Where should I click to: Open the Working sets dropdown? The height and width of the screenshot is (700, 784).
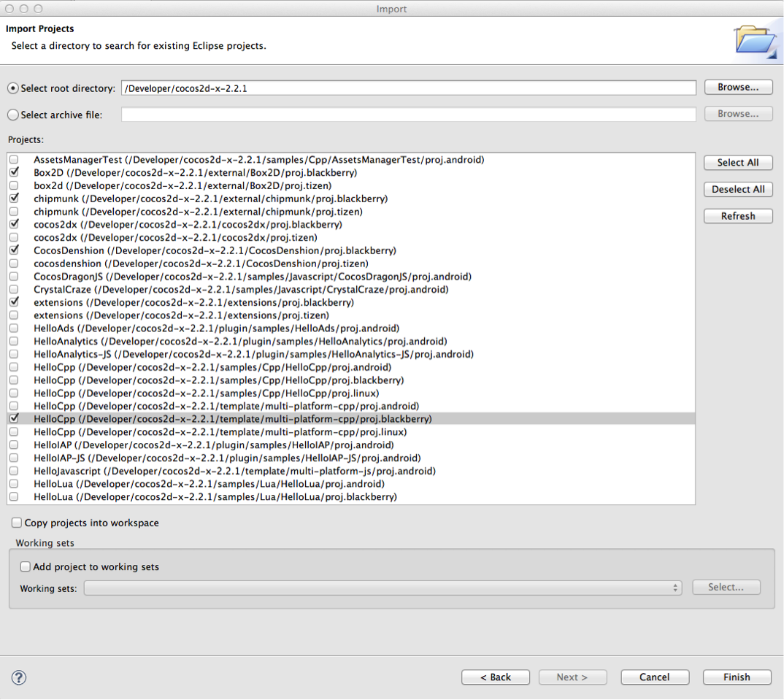click(x=383, y=588)
